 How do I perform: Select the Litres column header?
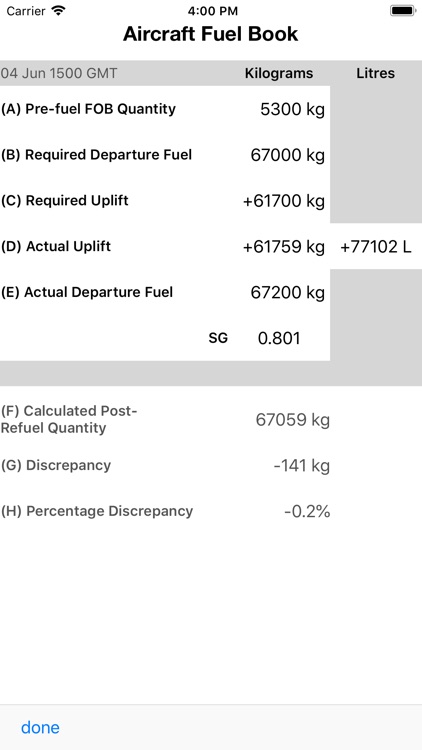point(376,73)
